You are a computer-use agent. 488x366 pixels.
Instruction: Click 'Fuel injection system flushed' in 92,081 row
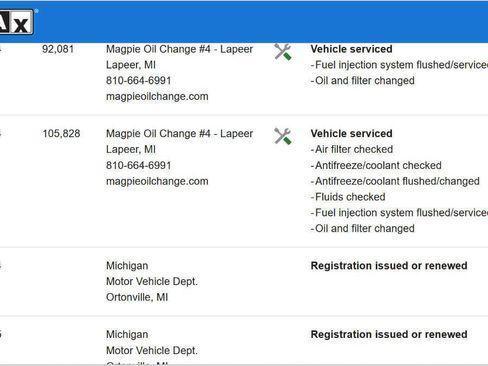tap(399, 65)
